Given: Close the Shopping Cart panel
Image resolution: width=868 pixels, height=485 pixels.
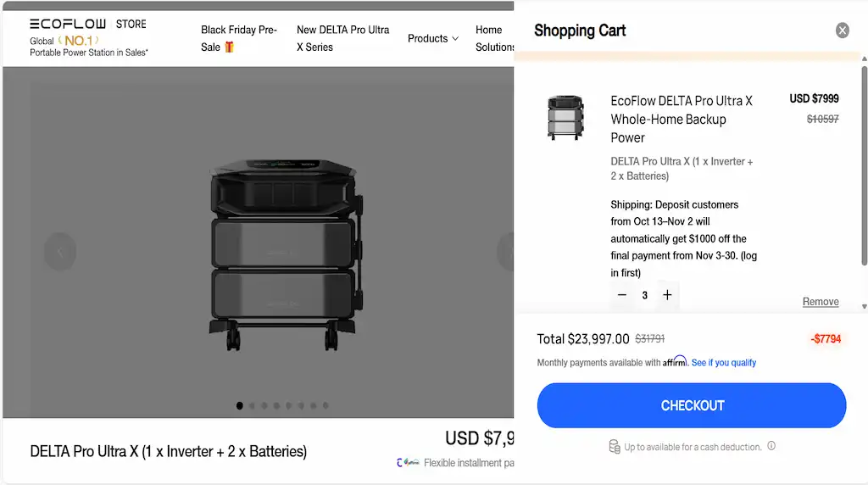Looking at the screenshot, I should (842, 30).
